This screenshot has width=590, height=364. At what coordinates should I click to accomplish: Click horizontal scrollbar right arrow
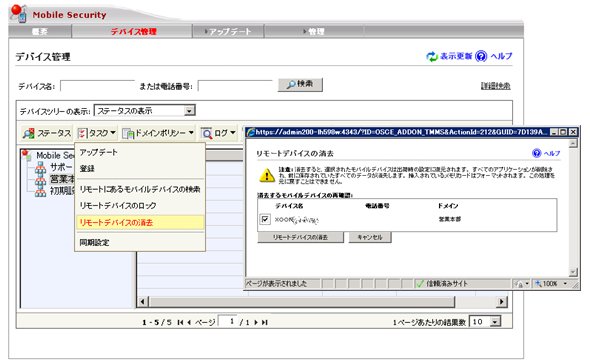coord(502,302)
